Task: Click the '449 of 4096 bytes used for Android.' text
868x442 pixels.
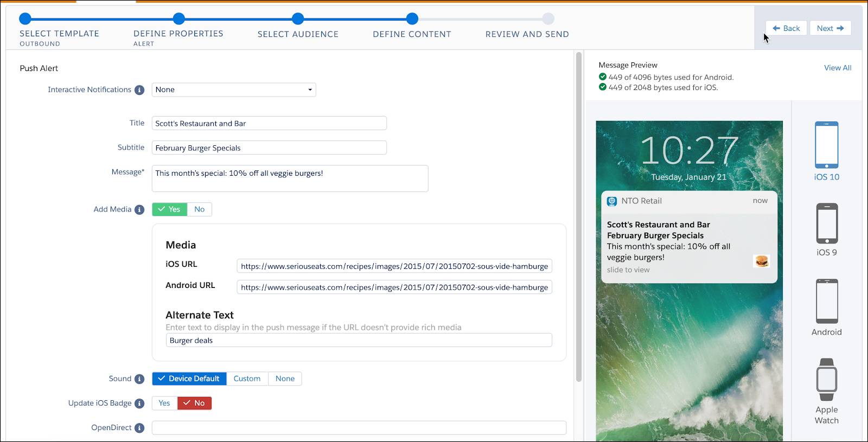Action: coord(671,77)
